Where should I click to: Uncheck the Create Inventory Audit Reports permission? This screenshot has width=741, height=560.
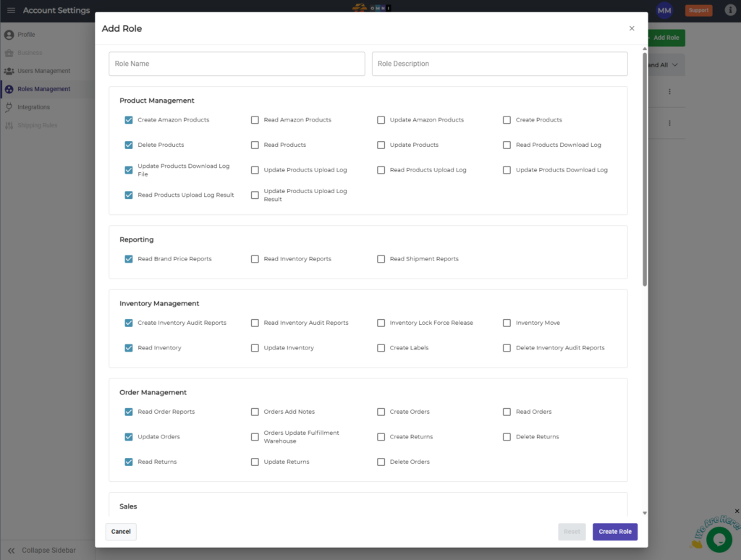(129, 323)
